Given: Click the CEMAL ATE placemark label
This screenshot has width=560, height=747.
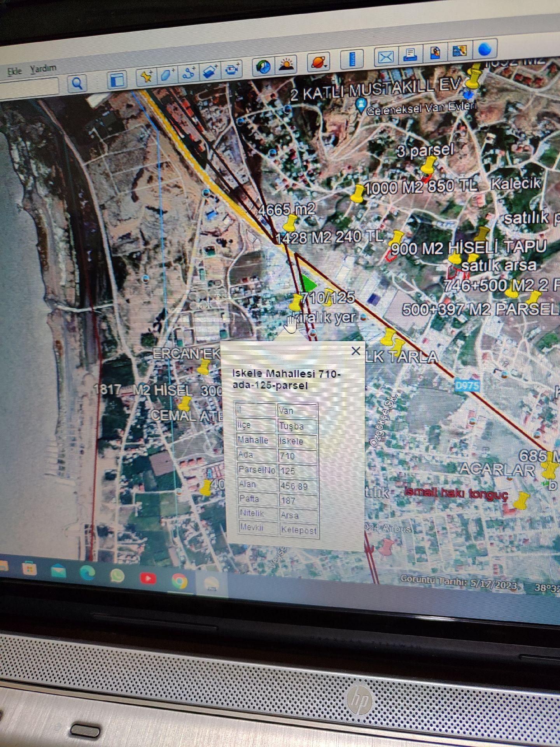Looking at the screenshot, I should point(187,416).
